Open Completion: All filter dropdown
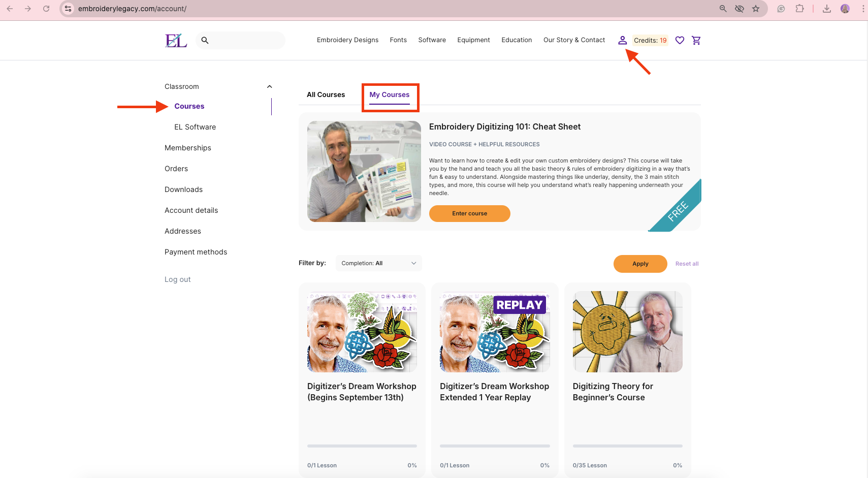The width and height of the screenshot is (868, 478). pyautogui.click(x=379, y=263)
